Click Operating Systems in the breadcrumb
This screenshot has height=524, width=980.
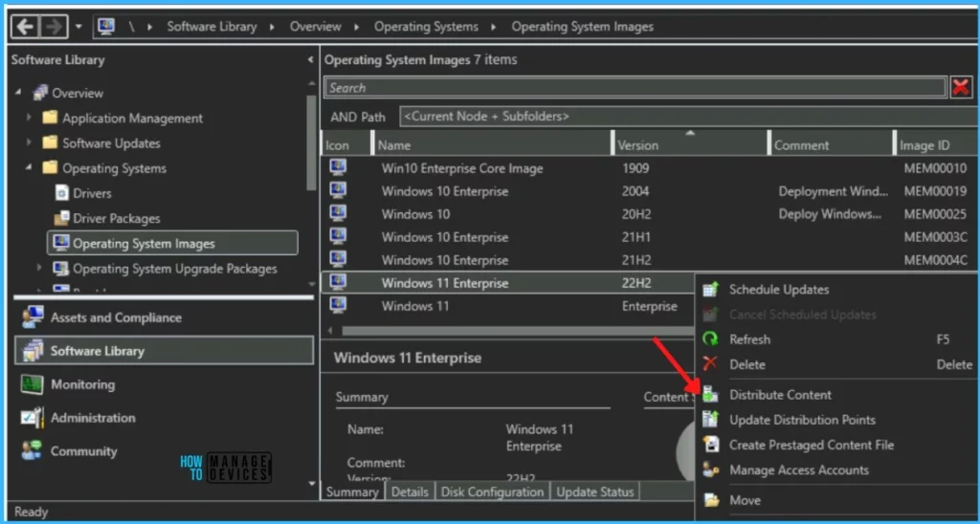[x=426, y=27]
